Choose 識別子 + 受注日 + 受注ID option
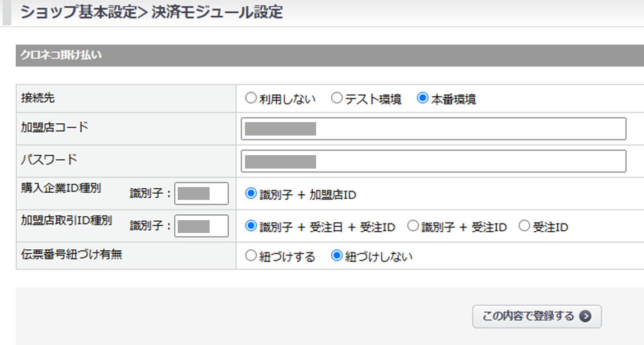This screenshot has height=345, width=644. coord(251,227)
